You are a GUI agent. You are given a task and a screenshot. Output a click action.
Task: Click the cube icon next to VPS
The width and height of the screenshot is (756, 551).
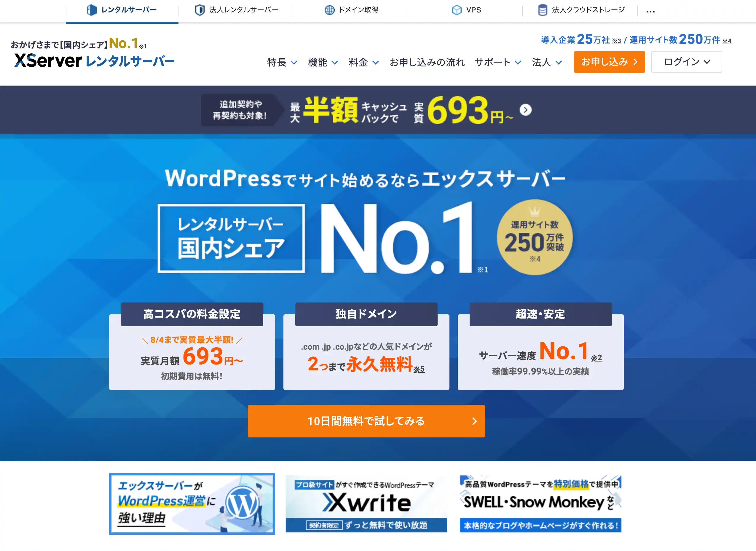click(x=457, y=10)
